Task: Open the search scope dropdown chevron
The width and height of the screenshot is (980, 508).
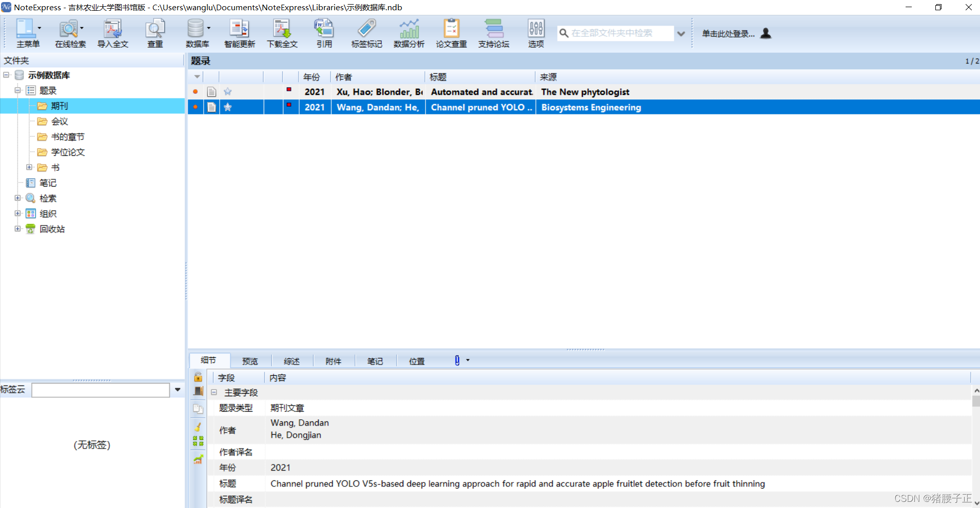Action: 681,34
